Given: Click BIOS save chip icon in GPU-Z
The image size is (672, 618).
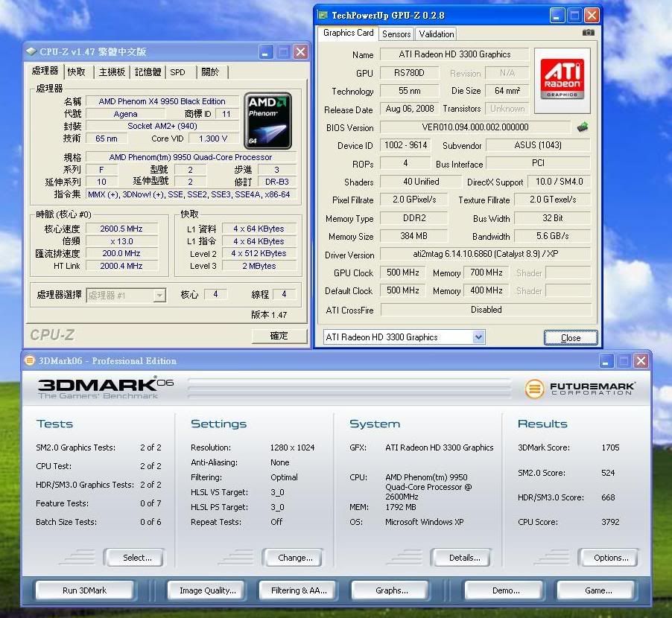Looking at the screenshot, I should (x=582, y=127).
